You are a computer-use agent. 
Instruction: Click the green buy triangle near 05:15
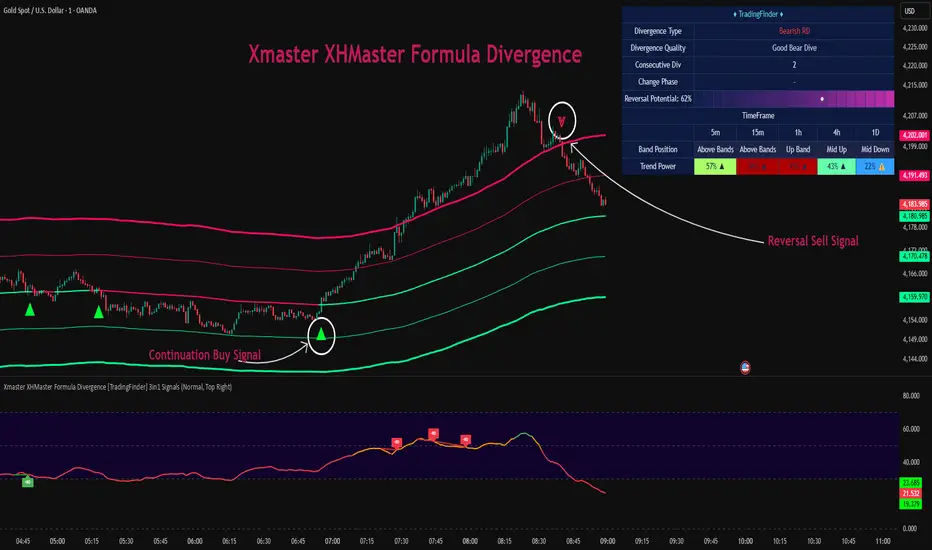coord(99,311)
